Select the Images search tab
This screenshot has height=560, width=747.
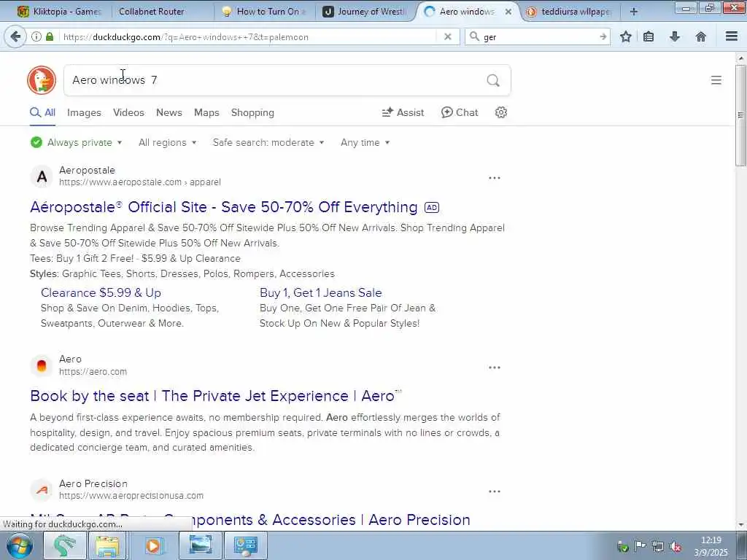tap(84, 113)
